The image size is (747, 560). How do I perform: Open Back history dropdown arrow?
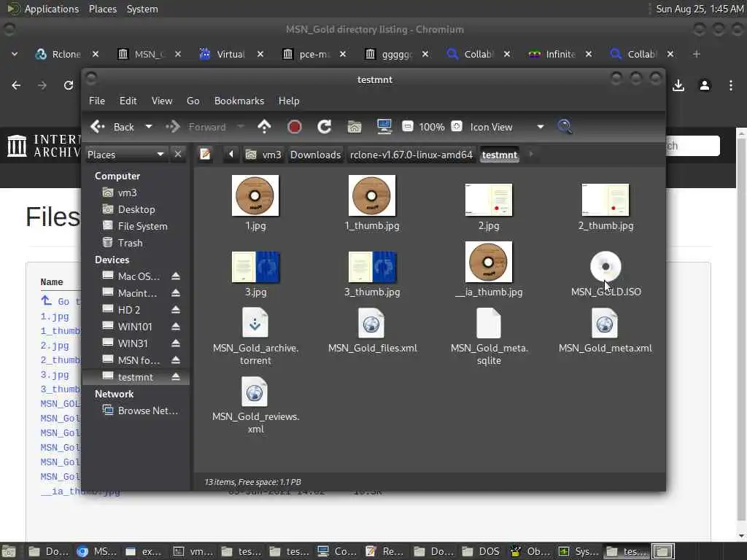click(149, 127)
